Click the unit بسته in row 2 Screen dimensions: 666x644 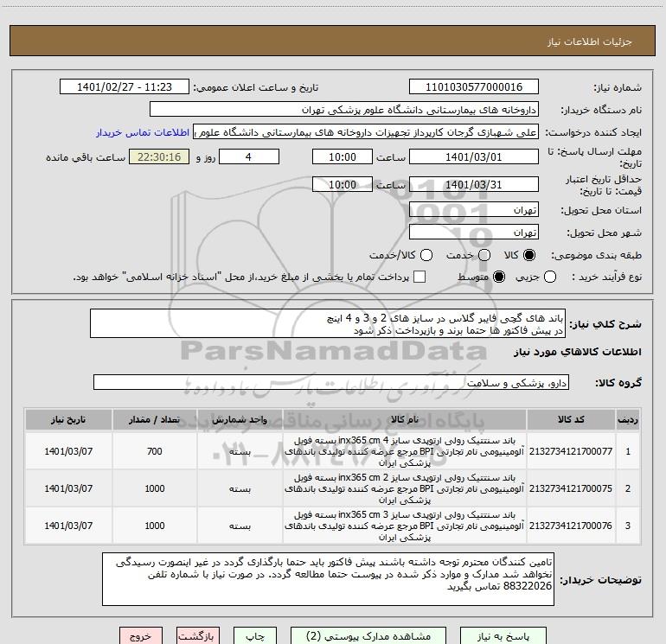[x=240, y=488]
